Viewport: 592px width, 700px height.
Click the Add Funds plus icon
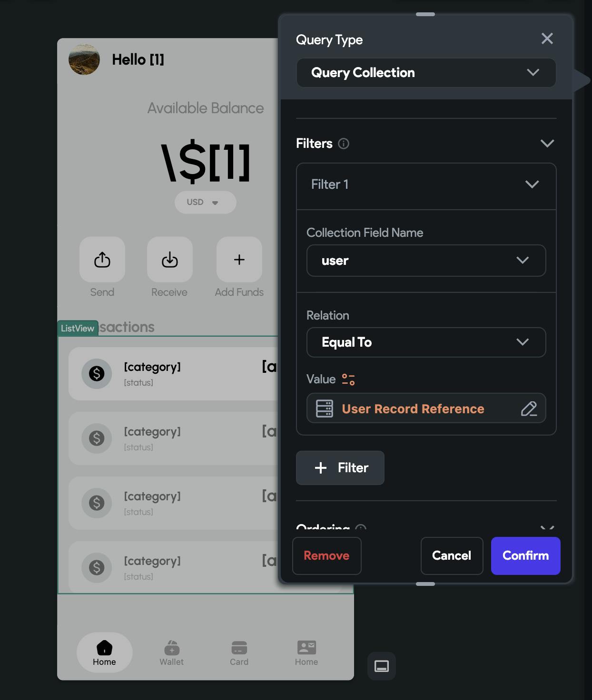coord(239,260)
